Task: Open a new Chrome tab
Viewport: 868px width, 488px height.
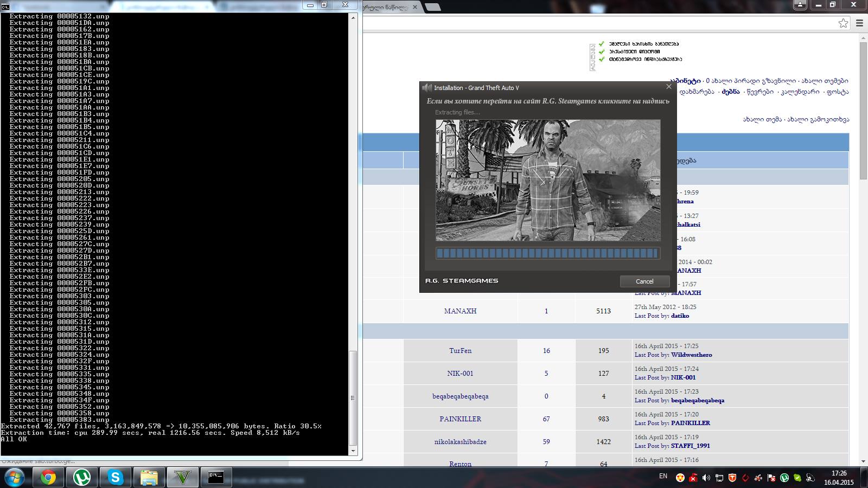Action: click(432, 8)
